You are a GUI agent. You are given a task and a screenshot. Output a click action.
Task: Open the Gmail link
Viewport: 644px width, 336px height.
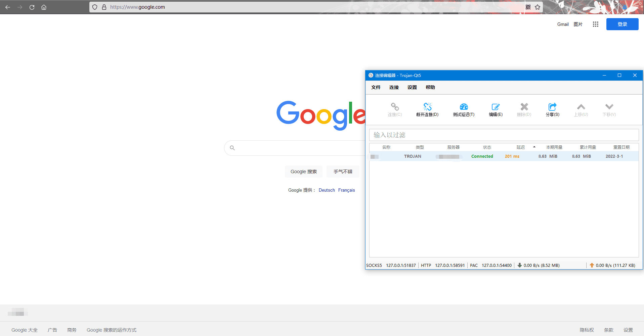tap(563, 24)
